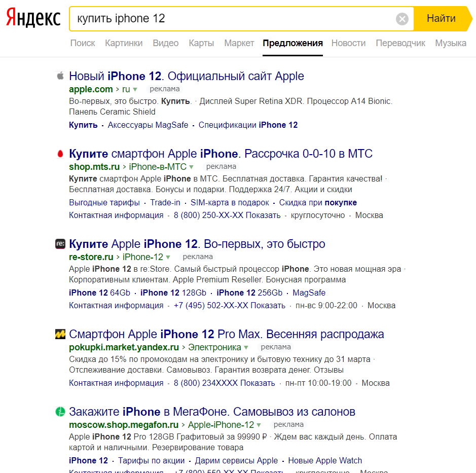Expand the dropdown arrow next to moscow.shop.megafon.ru
This screenshot has width=476, height=473.
click(259, 425)
